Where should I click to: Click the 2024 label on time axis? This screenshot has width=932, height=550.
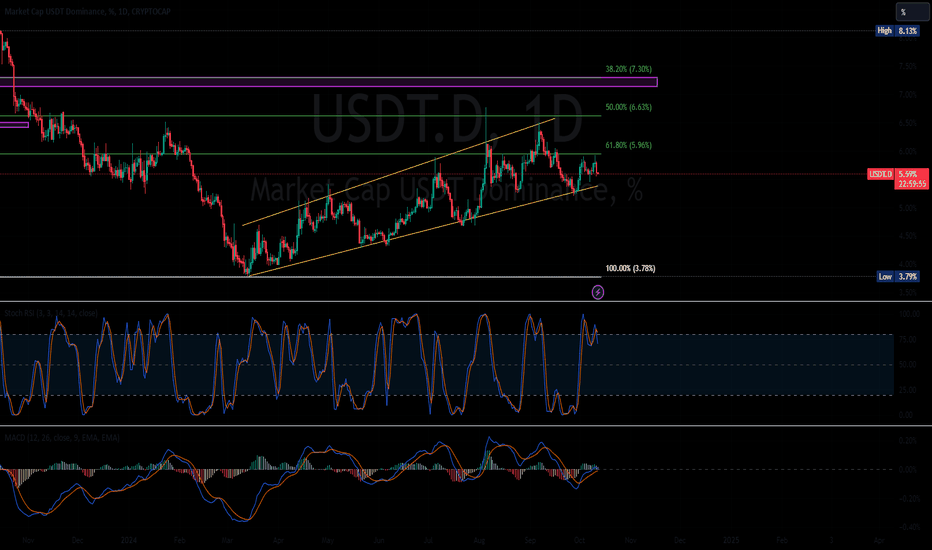pos(128,540)
